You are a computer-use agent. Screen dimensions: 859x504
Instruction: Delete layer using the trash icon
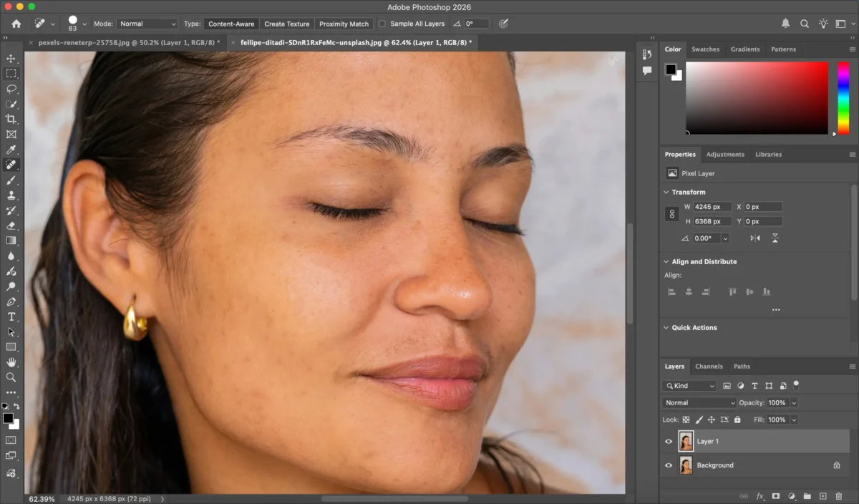pyautogui.click(x=839, y=495)
